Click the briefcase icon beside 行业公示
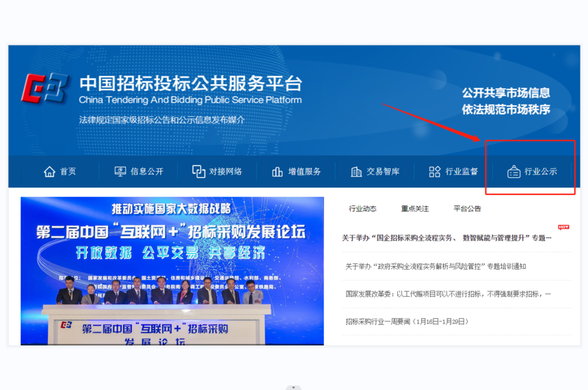This screenshot has width=588, height=390. pyautogui.click(x=513, y=172)
